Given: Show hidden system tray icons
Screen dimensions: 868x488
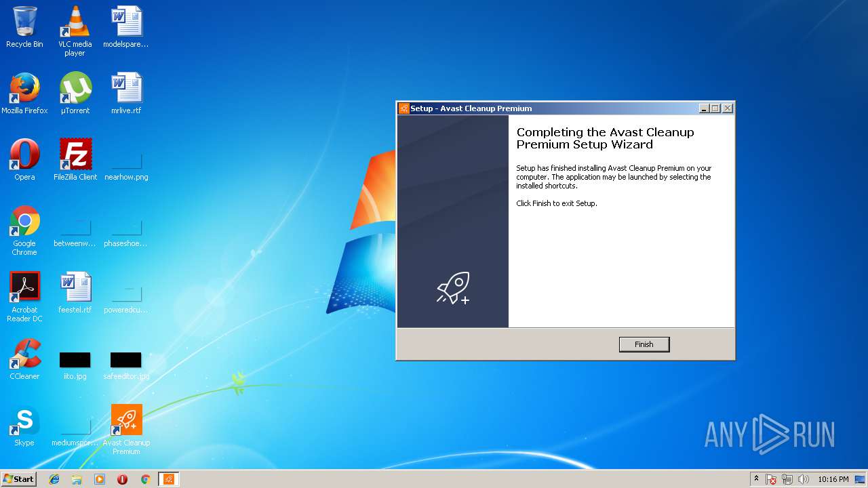Looking at the screenshot, I should click(756, 479).
